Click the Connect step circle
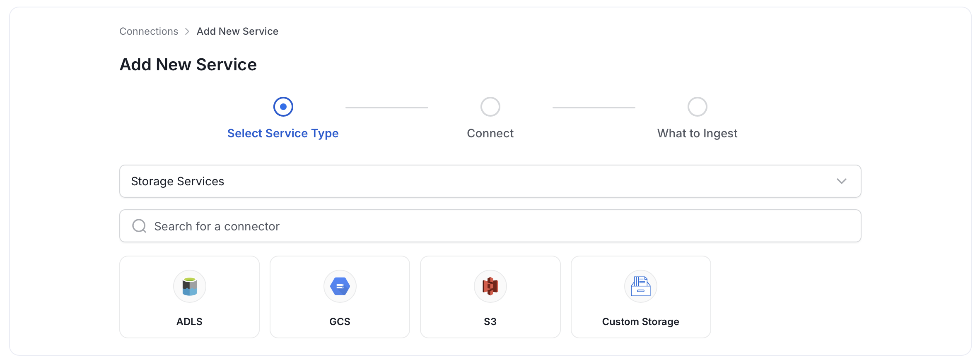 click(490, 107)
